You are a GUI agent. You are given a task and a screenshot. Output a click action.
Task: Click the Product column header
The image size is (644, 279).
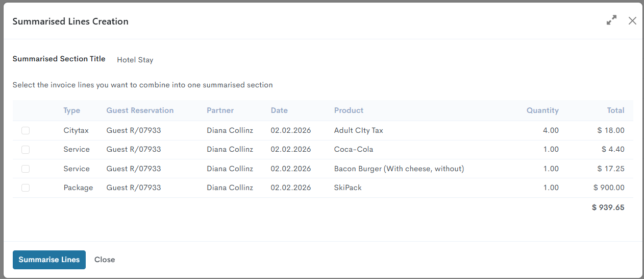pos(349,110)
